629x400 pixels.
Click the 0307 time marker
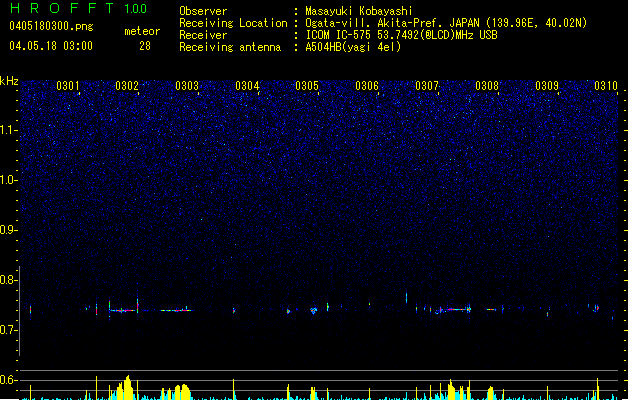pos(427,86)
